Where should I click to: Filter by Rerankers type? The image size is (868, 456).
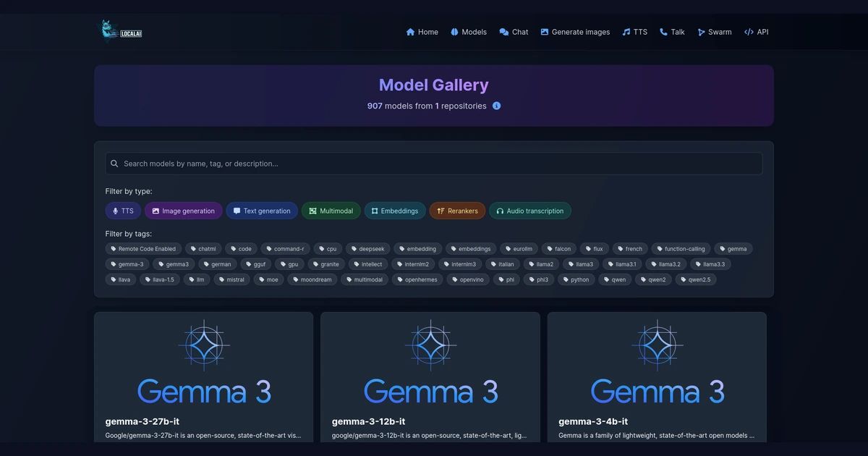[457, 211]
